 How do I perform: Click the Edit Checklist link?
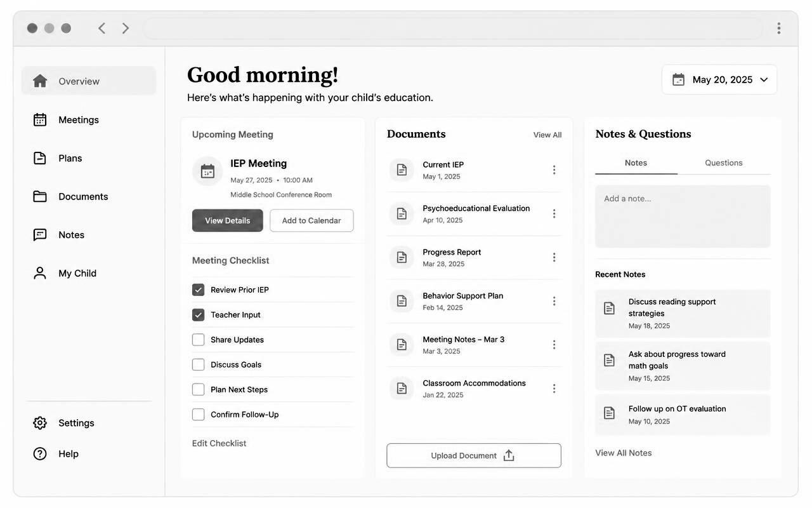pos(219,443)
